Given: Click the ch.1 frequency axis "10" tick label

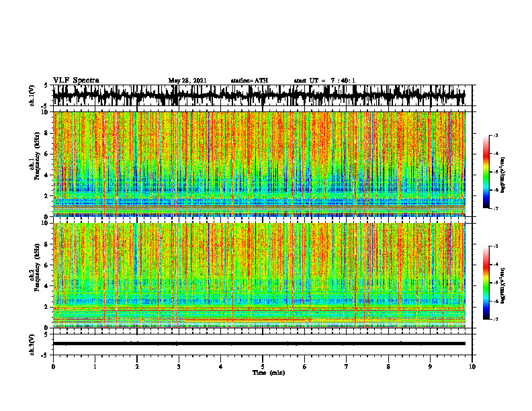Looking at the screenshot, I should click(x=46, y=112).
